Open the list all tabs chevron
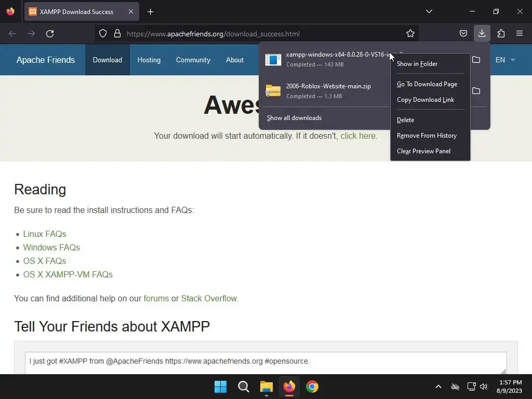Screen dimensions: 532x399 pyautogui.click(x=429, y=11)
